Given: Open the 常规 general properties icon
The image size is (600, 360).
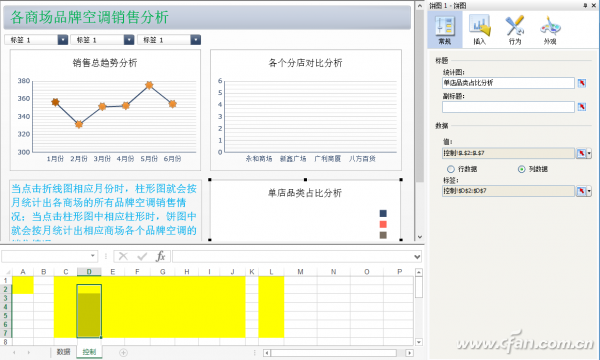Looking at the screenshot, I should pyautogui.click(x=445, y=29).
